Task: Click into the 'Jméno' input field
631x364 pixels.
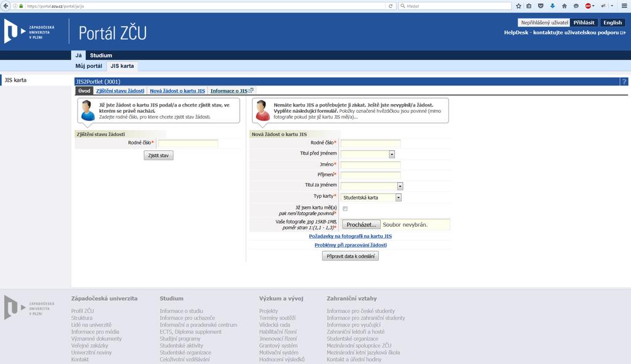Action: coord(370,164)
